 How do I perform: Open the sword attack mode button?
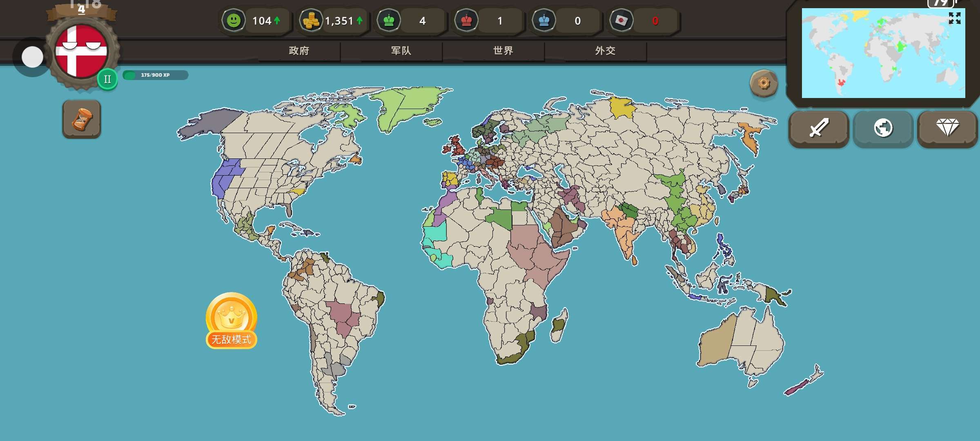(x=819, y=128)
